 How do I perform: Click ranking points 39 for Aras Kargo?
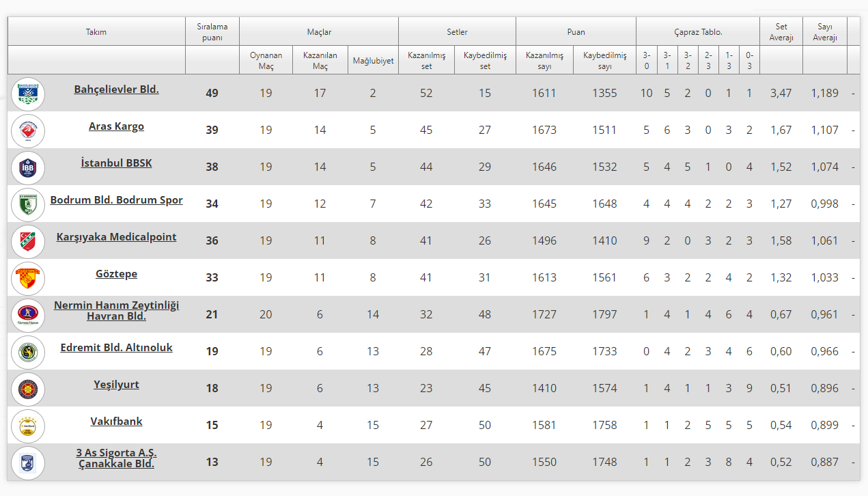[x=212, y=130]
